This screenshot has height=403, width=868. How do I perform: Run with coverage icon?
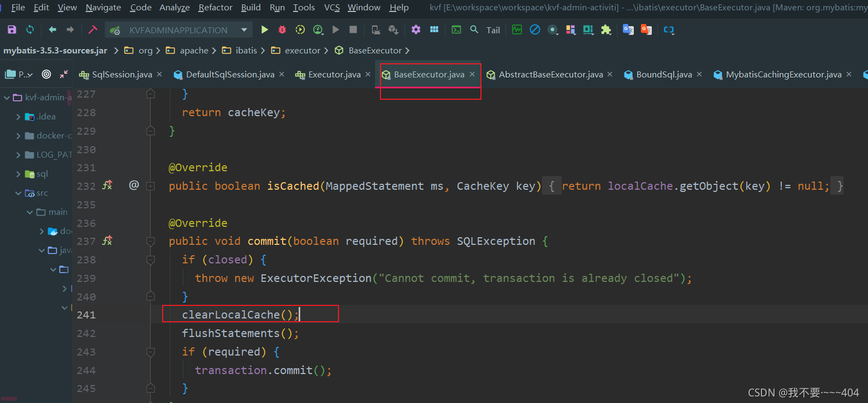pyautogui.click(x=300, y=29)
